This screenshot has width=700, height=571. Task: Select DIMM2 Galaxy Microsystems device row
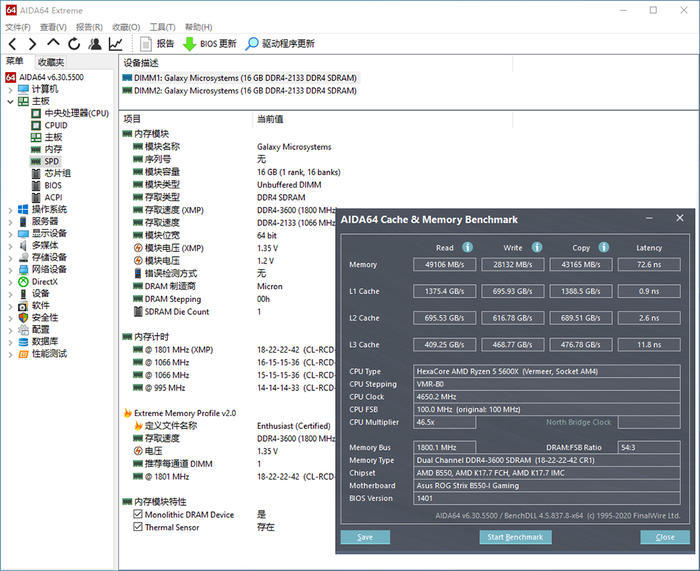pyautogui.click(x=240, y=91)
